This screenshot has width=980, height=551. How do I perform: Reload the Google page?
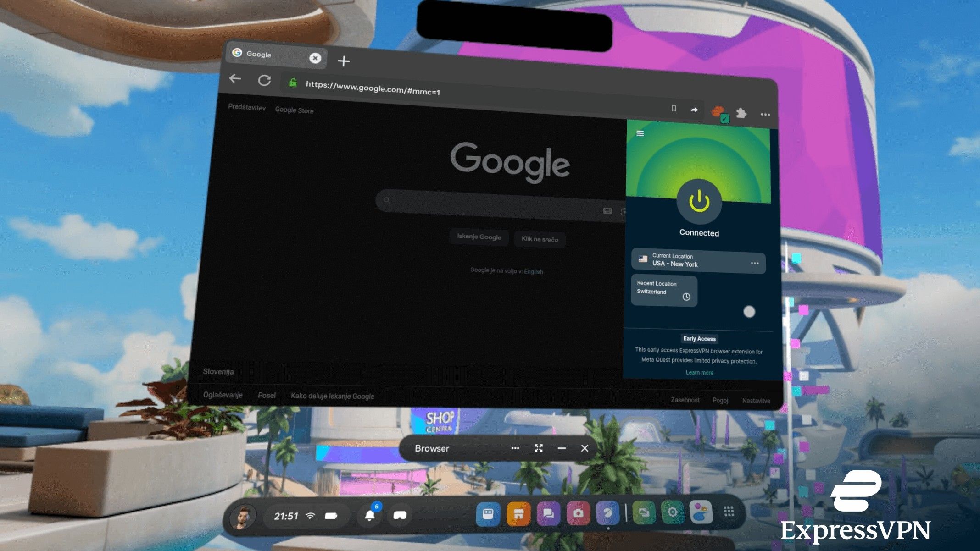(x=265, y=80)
